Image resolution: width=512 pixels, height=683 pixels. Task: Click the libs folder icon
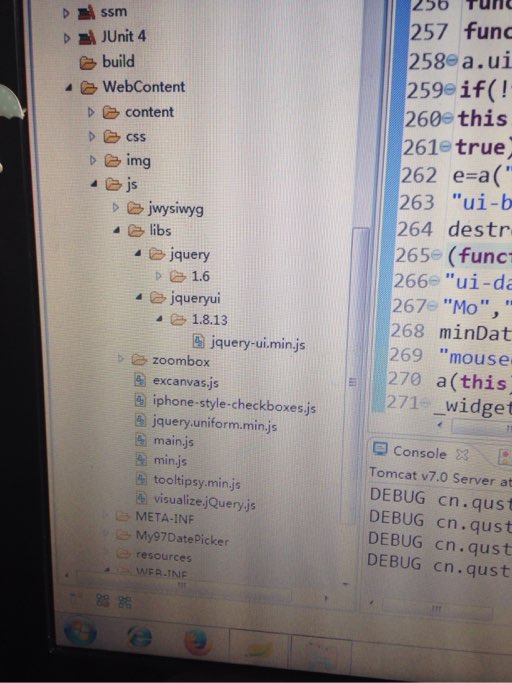tap(136, 230)
